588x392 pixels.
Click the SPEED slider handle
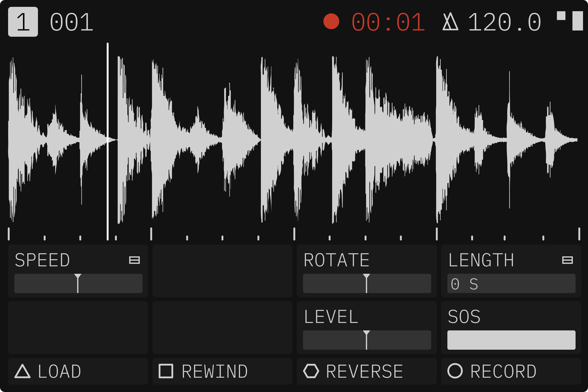coord(78,283)
